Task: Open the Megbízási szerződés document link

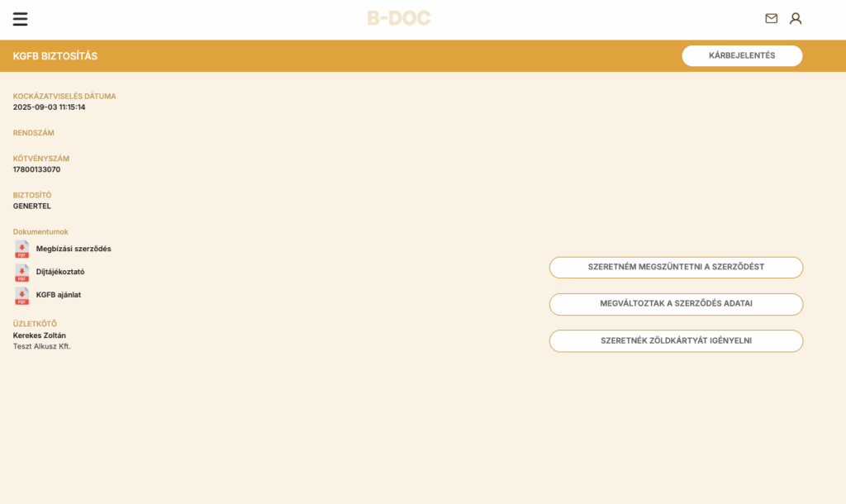Action: pos(74,249)
